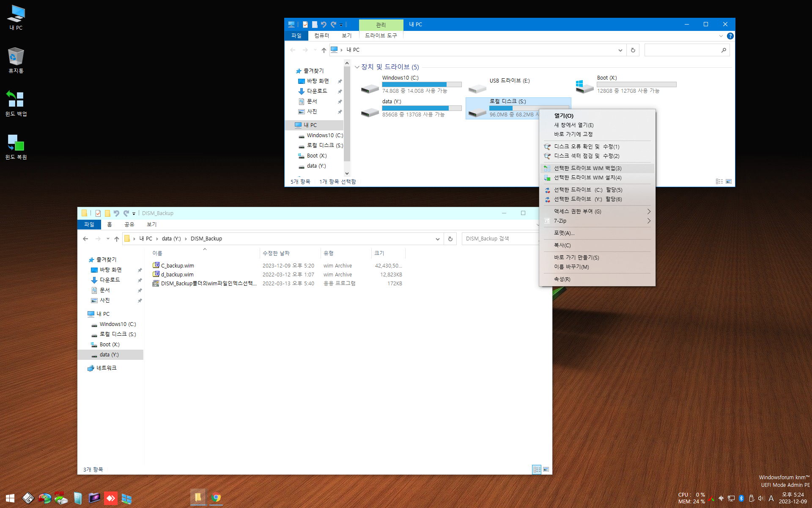This screenshot has width=812, height=508.
Task: Open the floppy disk tool on taskbar
Action: (28, 498)
